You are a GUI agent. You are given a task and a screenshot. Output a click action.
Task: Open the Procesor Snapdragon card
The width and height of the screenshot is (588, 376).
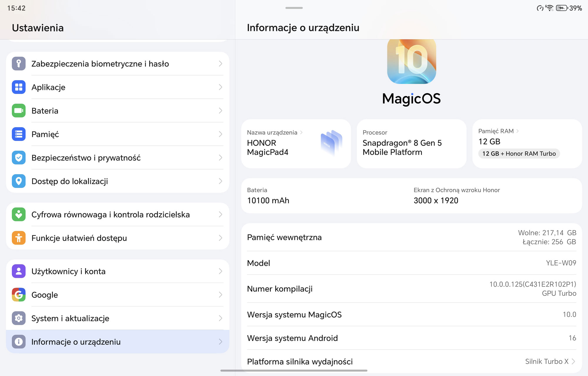tap(412, 144)
